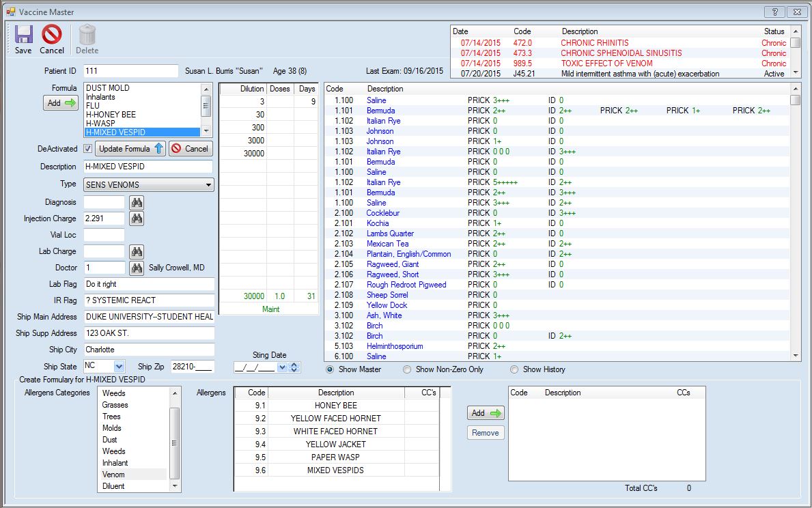The width and height of the screenshot is (812, 508).
Task: Click the red Cancel icon in toolbar
Action: (52, 36)
